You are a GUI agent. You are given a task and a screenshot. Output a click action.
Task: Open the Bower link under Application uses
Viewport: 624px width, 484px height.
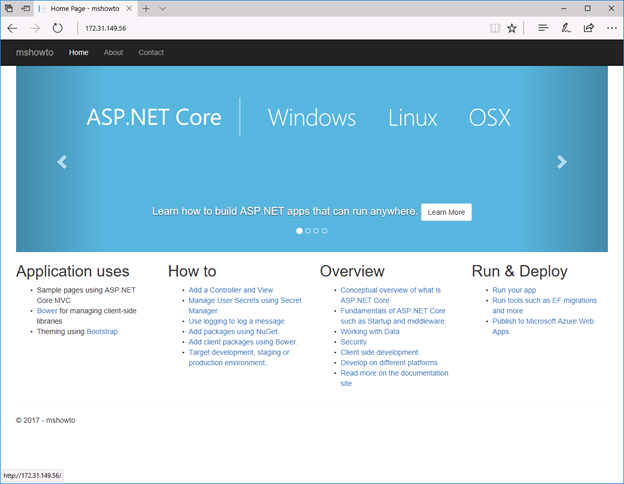pyautogui.click(x=47, y=311)
